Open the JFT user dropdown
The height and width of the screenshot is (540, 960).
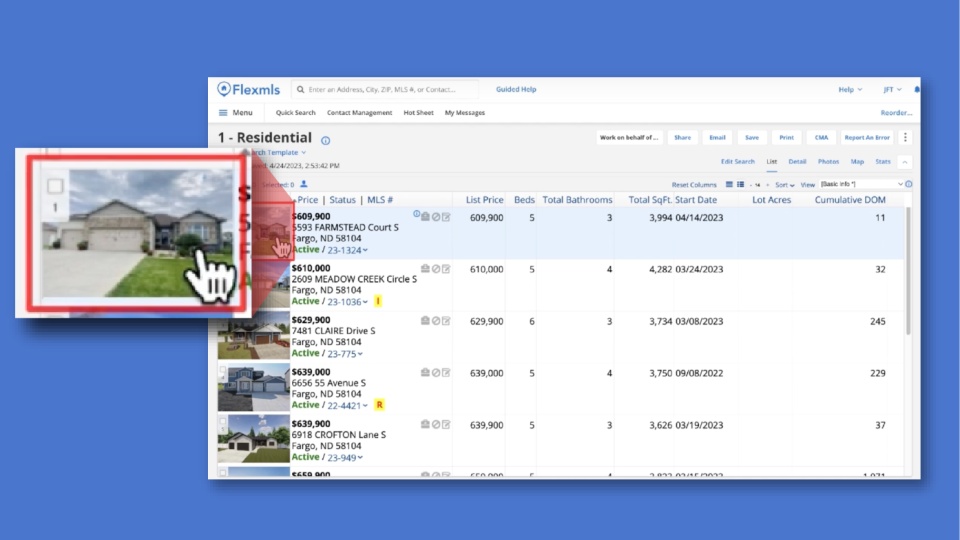892,89
